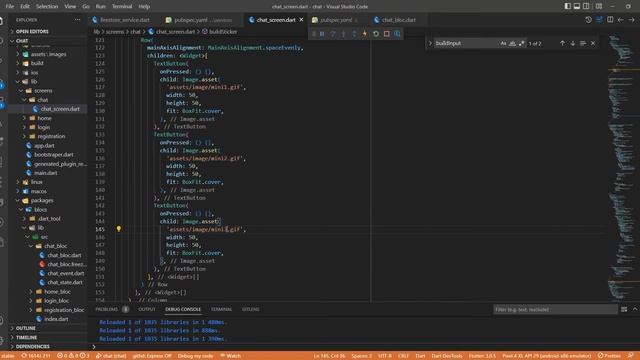Toggle bottom panel layout icon
640x360 pixels.
pyautogui.click(x=577, y=6)
